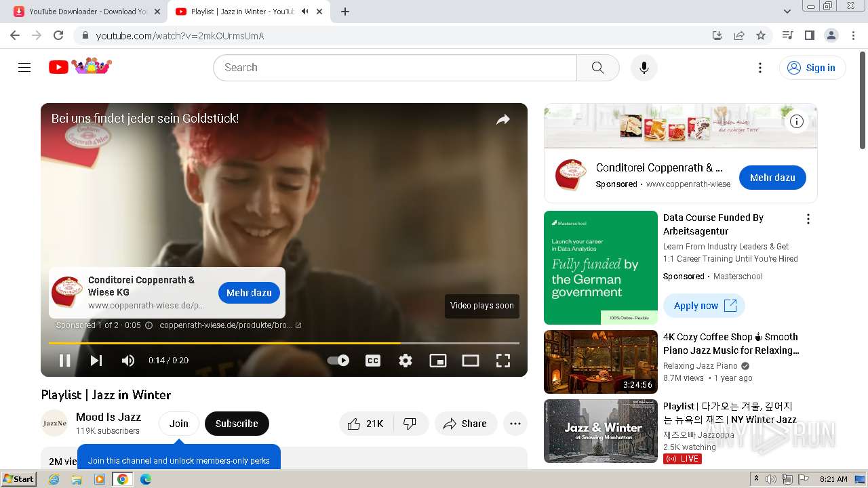Screen dimensions: 868x488
Task: Click the Share button below video
Action: pyautogui.click(x=465, y=424)
